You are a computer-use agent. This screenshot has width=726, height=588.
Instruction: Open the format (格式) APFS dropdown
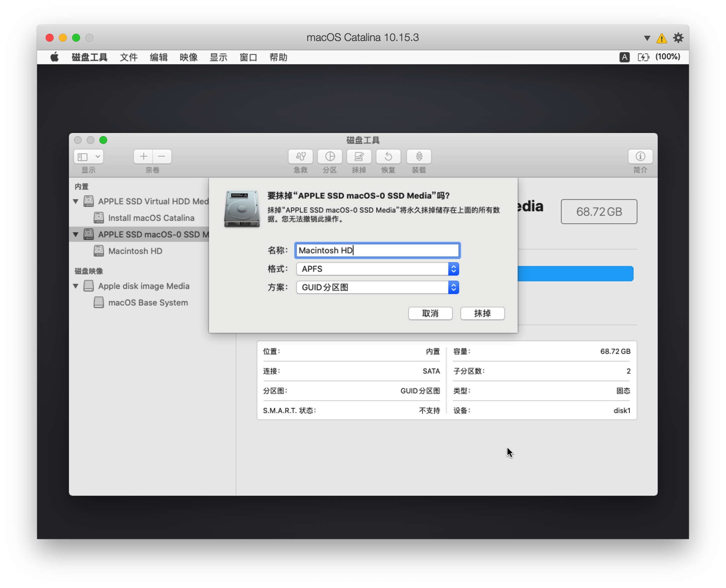point(378,269)
